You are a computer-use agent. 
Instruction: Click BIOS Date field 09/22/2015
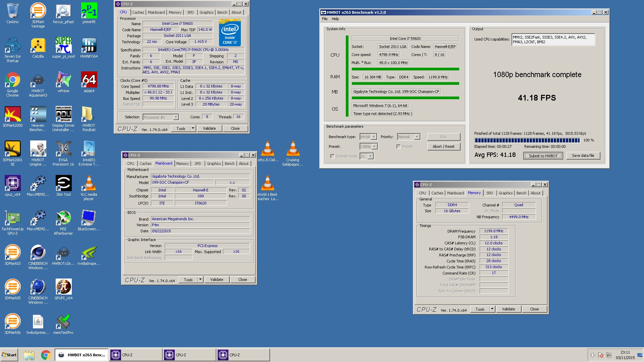pyautogui.click(x=200, y=231)
